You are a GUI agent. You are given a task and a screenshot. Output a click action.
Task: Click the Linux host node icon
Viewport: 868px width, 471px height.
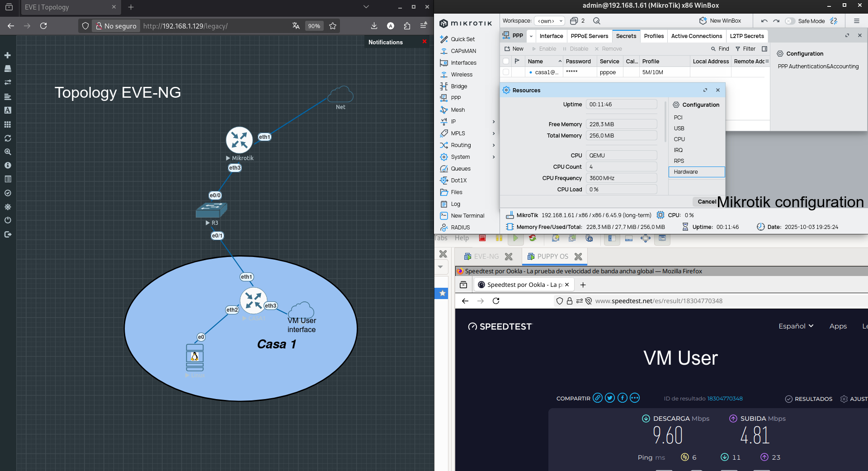coord(195,357)
